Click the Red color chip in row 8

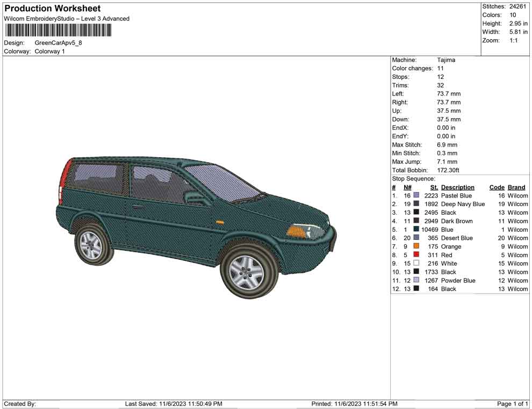416,255
